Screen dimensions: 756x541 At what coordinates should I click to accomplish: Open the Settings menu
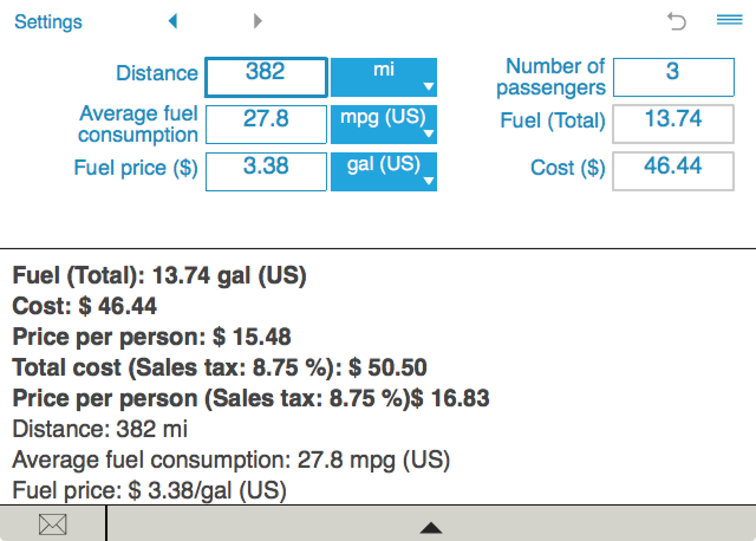[48, 22]
